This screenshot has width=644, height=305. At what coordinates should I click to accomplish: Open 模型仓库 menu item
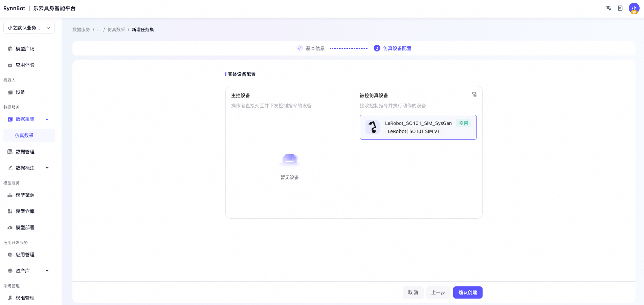pyautogui.click(x=29, y=211)
